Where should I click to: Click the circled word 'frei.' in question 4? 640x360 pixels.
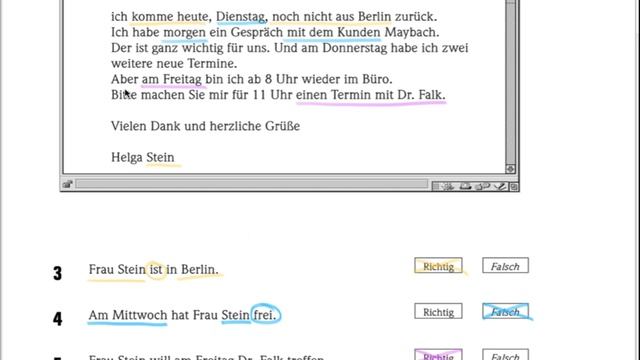265,315
